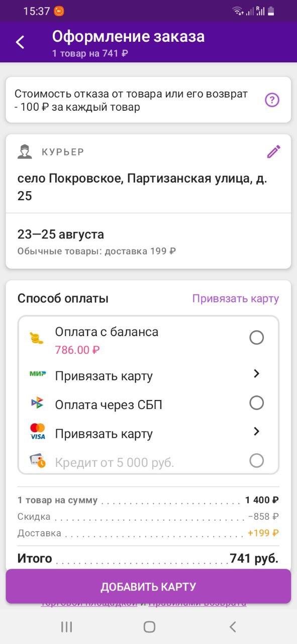The height and width of the screenshot is (644, 297).
Task: Tap Android home navigation button
Action: click(149, 626)
